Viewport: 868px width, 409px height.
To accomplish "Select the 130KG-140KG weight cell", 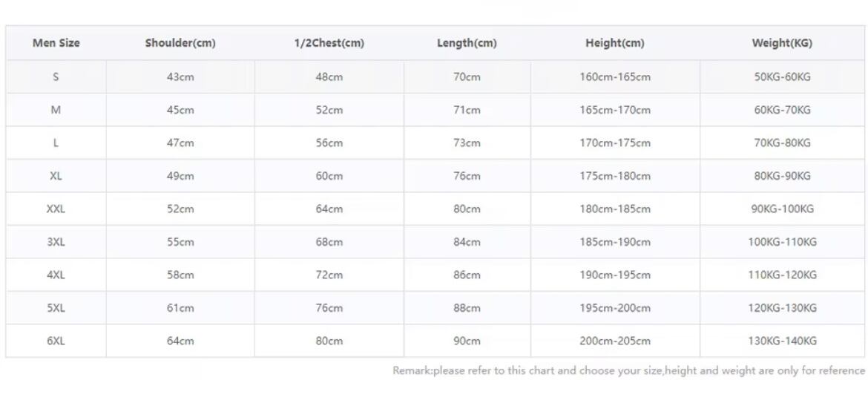I will 782,341.
